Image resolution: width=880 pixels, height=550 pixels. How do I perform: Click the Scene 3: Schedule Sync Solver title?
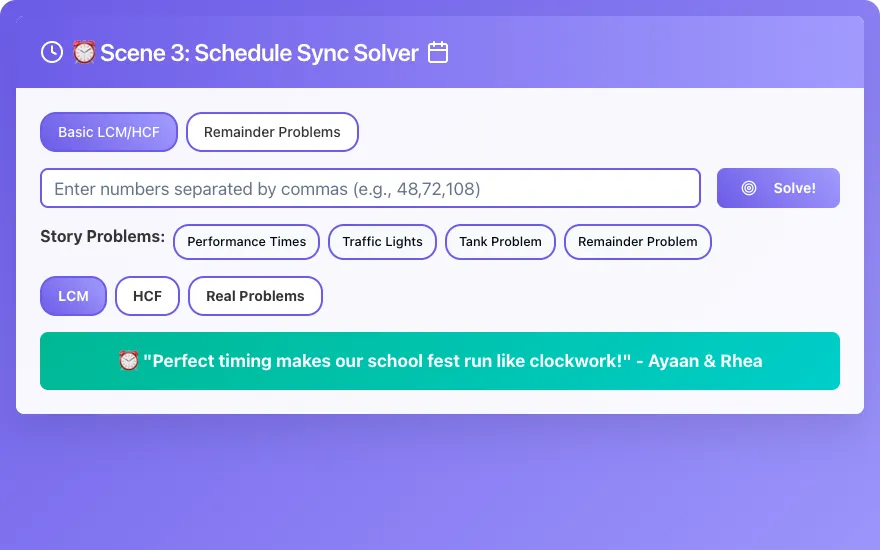pos(259,53)
